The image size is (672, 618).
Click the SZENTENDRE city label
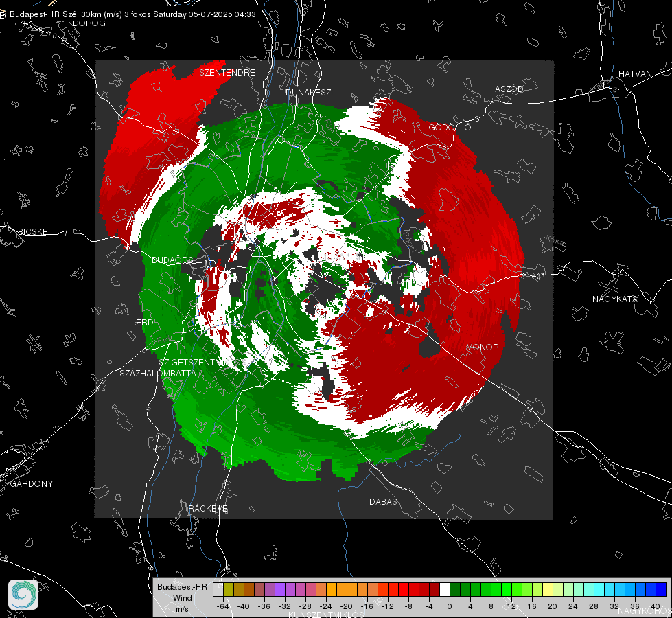227,73
